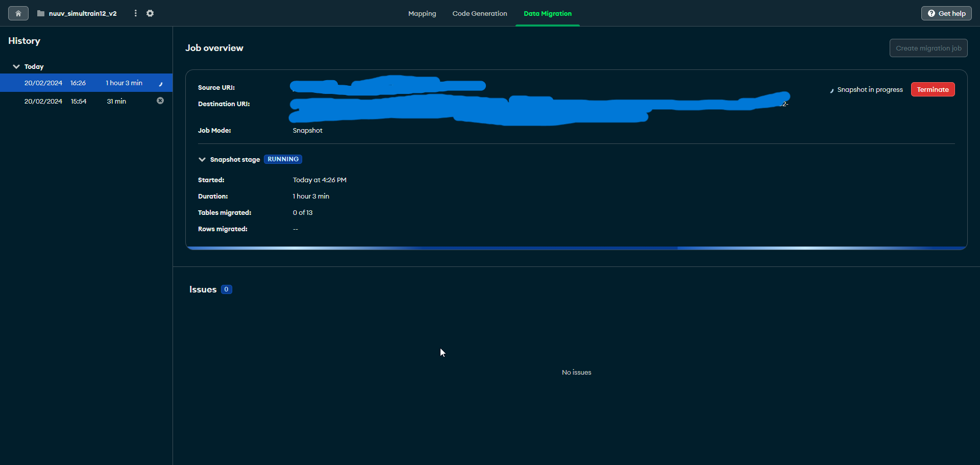This screenshot has height=465, width=980.
Task: Select the 16:26 job history entry
Action: (82, 83)
